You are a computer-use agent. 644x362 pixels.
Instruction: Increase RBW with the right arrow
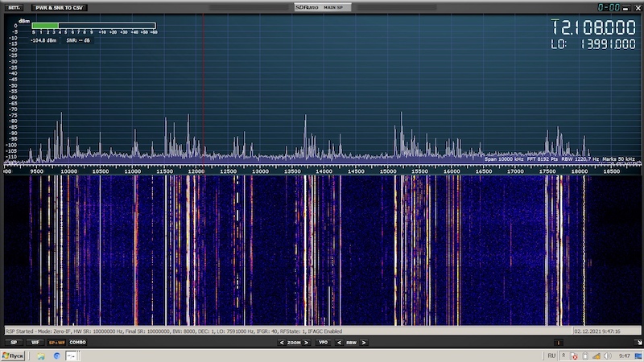pyautogui.click(x=363, y=343)
